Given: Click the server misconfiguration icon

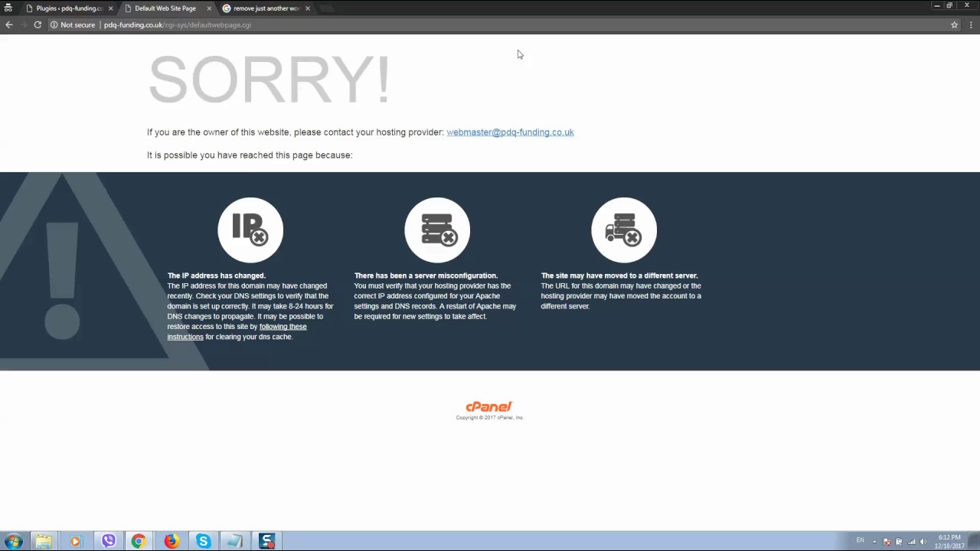Looking at the screenshot, I should pyautogui.click(x=437, y=230).
